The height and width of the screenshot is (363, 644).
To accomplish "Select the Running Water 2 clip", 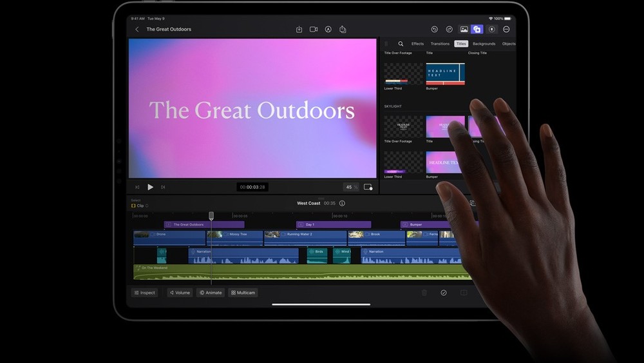I will tap(305, 238).
